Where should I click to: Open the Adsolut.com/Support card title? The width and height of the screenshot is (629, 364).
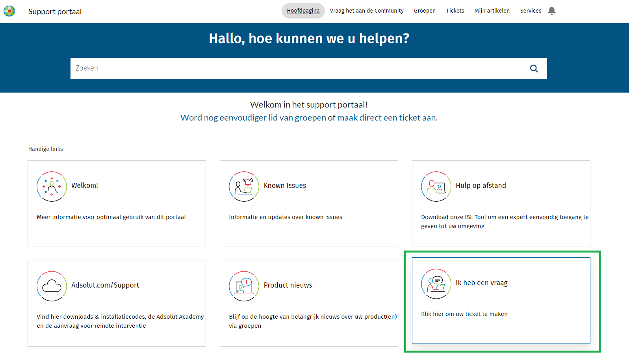105,285
